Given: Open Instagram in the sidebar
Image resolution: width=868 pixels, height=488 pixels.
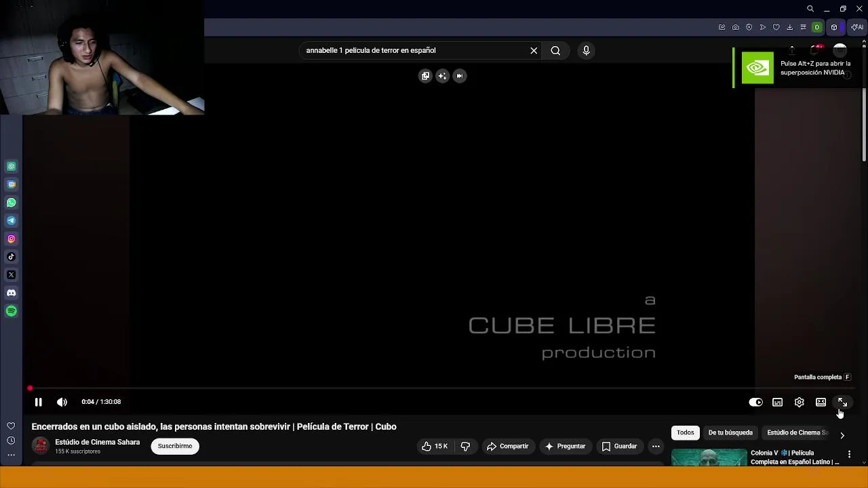Looking at the screenshot, I should coord(12,239).
